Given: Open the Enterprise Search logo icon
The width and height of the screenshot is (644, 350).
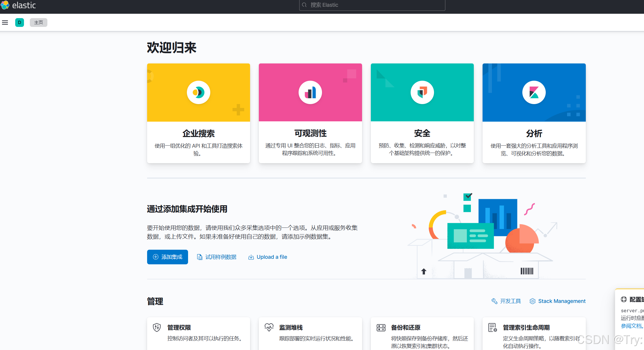Looking at the screenshot, I should [199, 92].
